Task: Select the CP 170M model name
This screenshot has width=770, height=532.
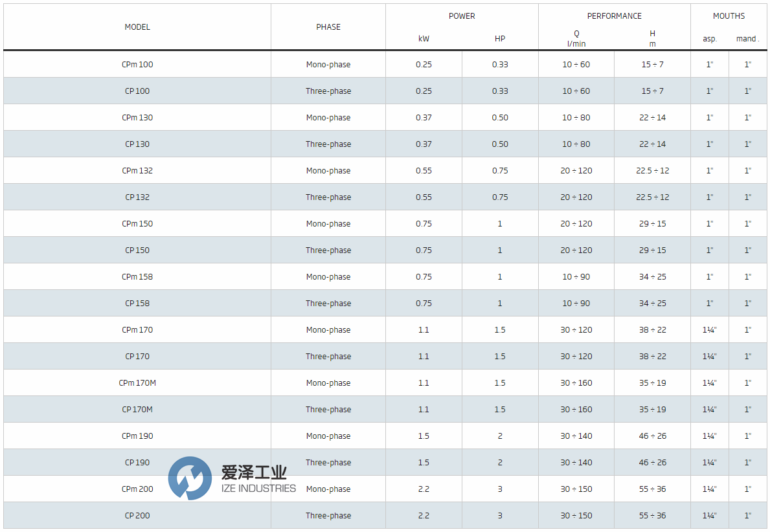Action: (x=137, y=409)
